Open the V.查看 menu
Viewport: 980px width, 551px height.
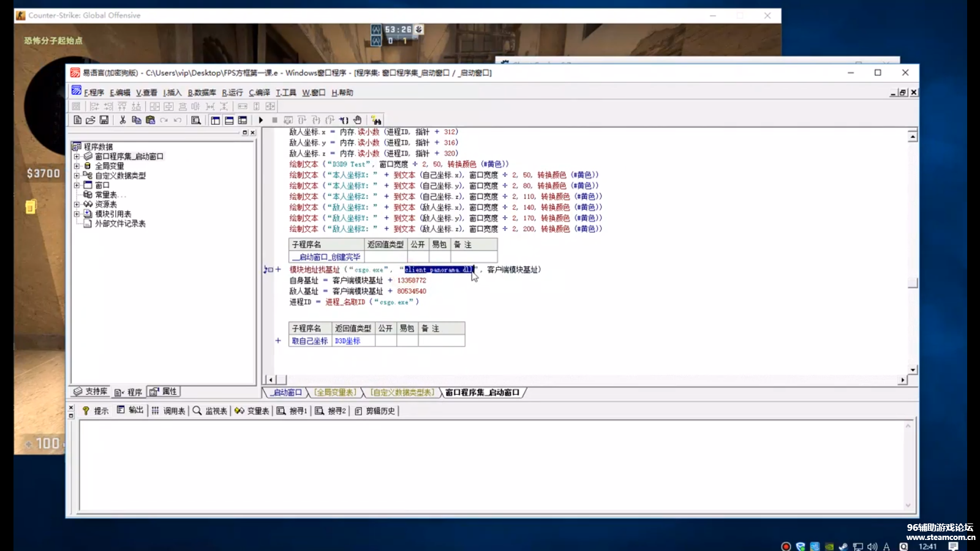[146, 92]
